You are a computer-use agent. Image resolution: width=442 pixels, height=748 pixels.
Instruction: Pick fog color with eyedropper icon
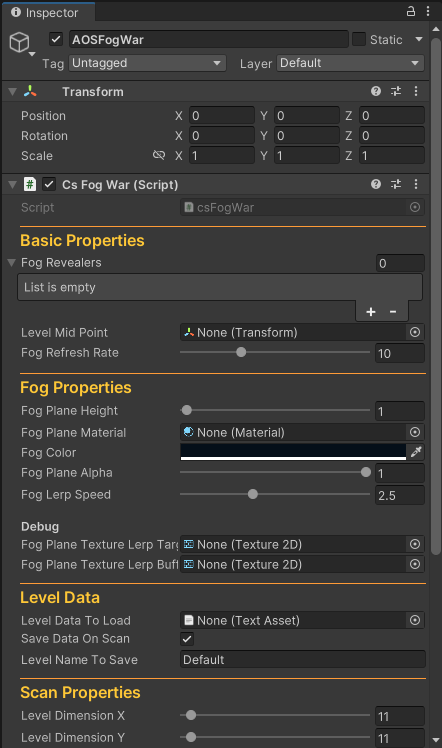click(416, 452)
